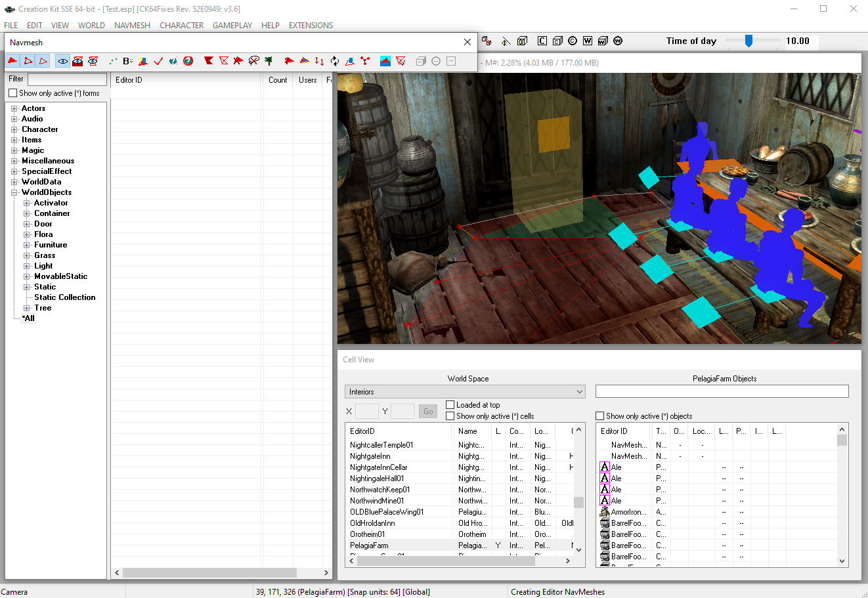Expand the Actors tree node
The width and height of the screenshot is (868, 598).
(x=14, y=108)
